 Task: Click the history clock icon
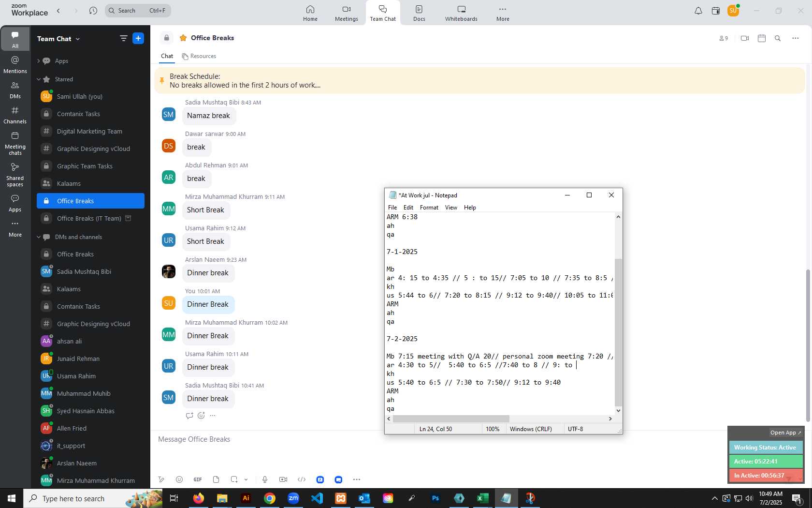coord(93,11)
